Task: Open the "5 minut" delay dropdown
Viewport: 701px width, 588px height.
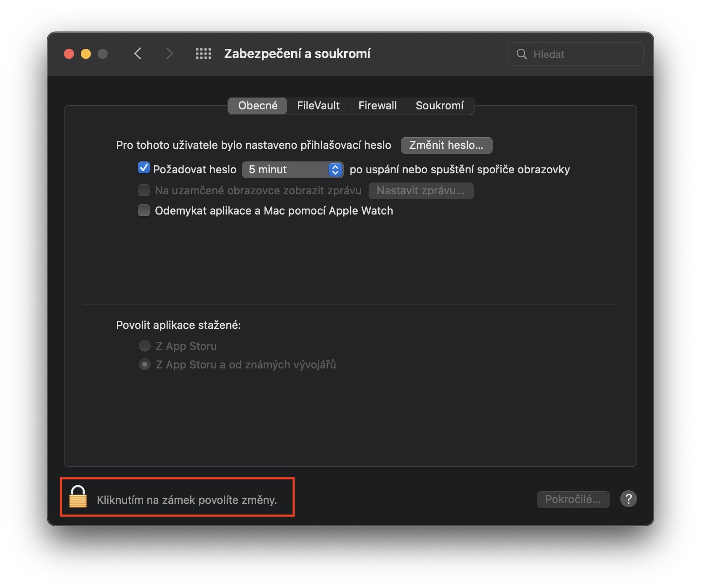Action: point(293,170)
